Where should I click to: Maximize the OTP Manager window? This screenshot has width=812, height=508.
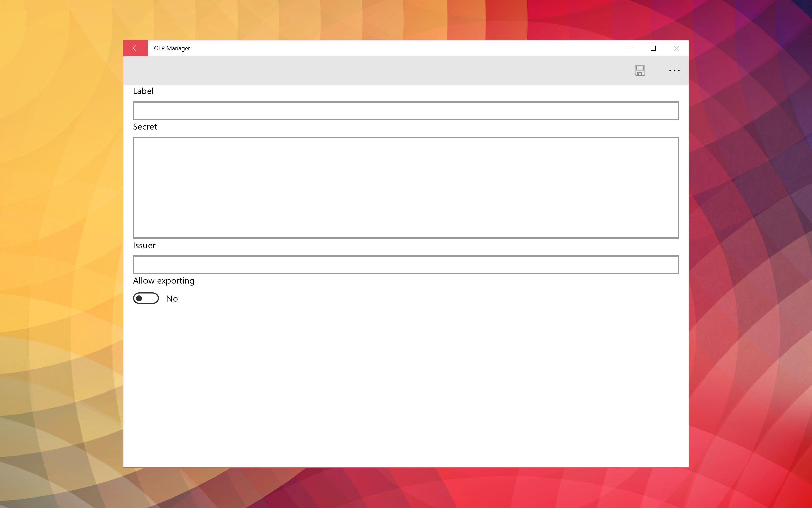tap(653, 48)
